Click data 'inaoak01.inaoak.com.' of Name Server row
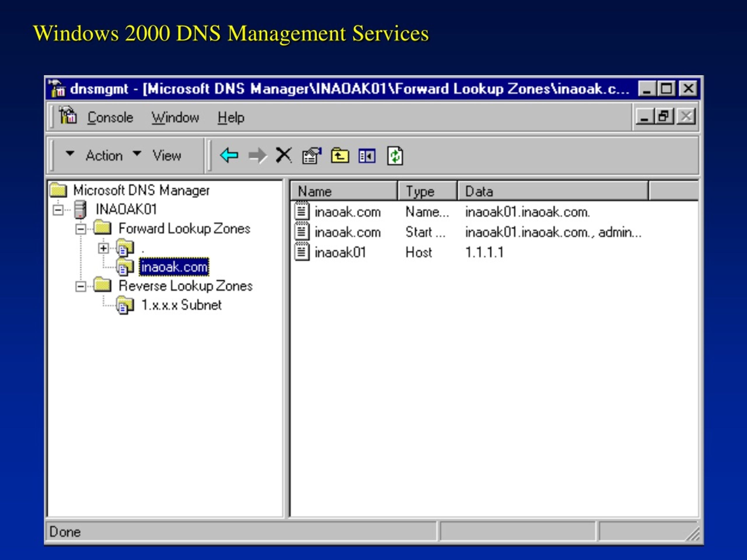 point(527,212)
